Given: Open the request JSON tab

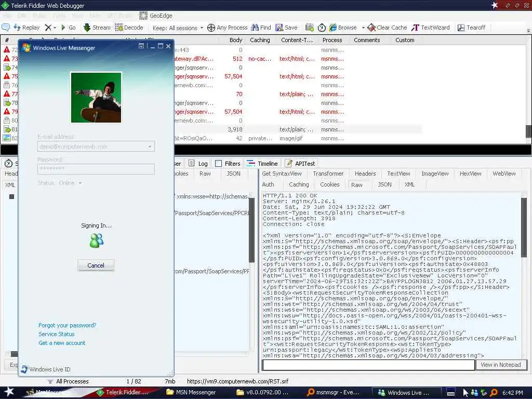Looking at the screenshot, I should pyautogui.click(x=233, y=174).
